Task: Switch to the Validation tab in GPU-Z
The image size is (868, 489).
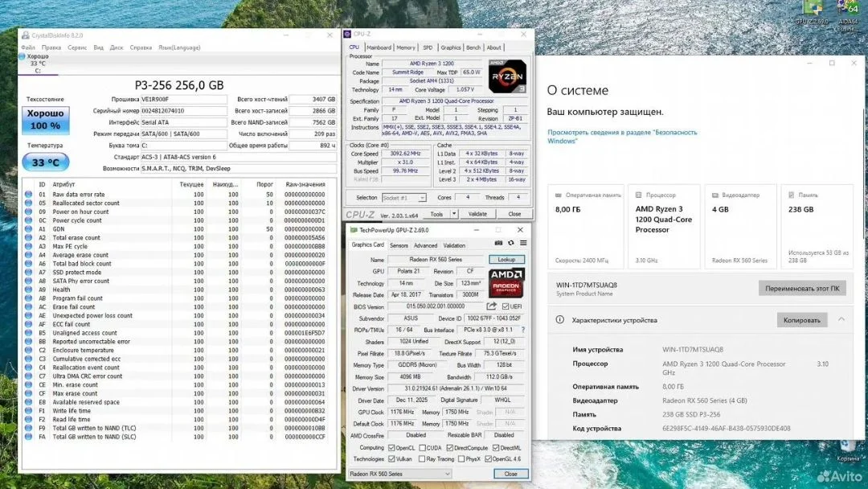Action: 454,245
